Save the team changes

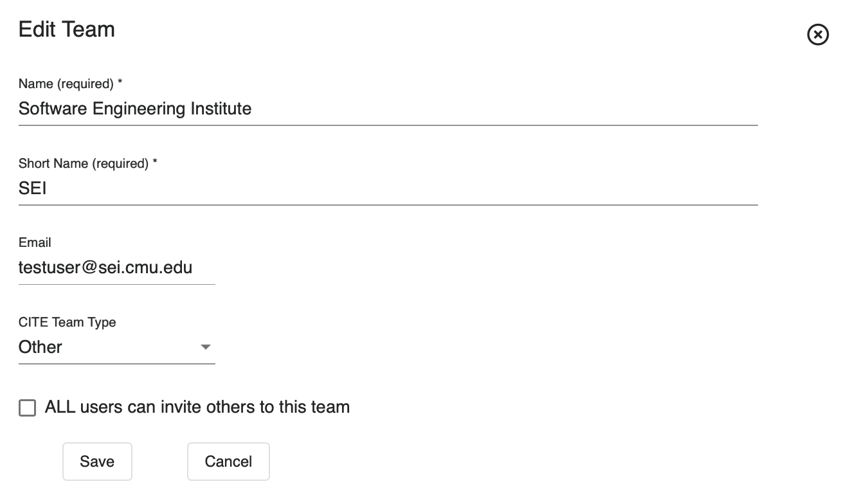pos(97,461)
